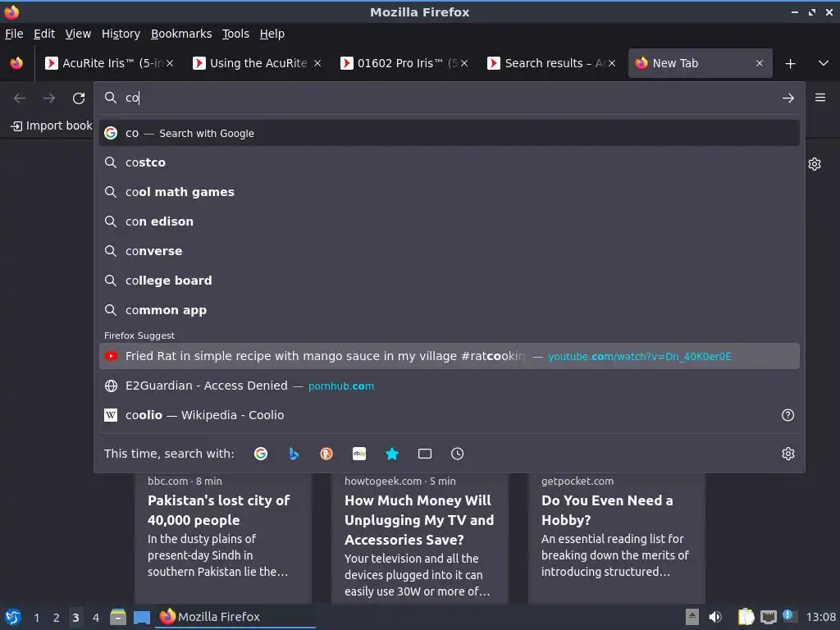840x630 pixels.
Task: Choose the converse search suggestion
Action: click(x=449, y=251)
